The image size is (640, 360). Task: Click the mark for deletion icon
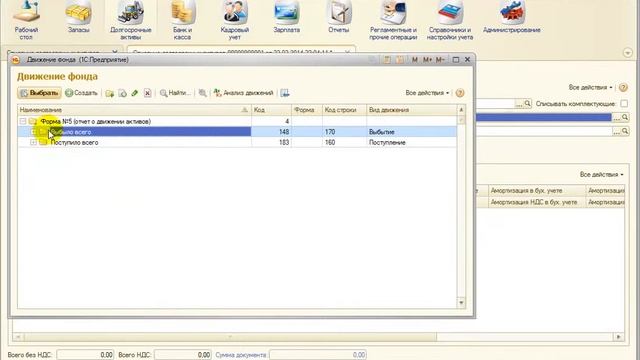[147, 93]
